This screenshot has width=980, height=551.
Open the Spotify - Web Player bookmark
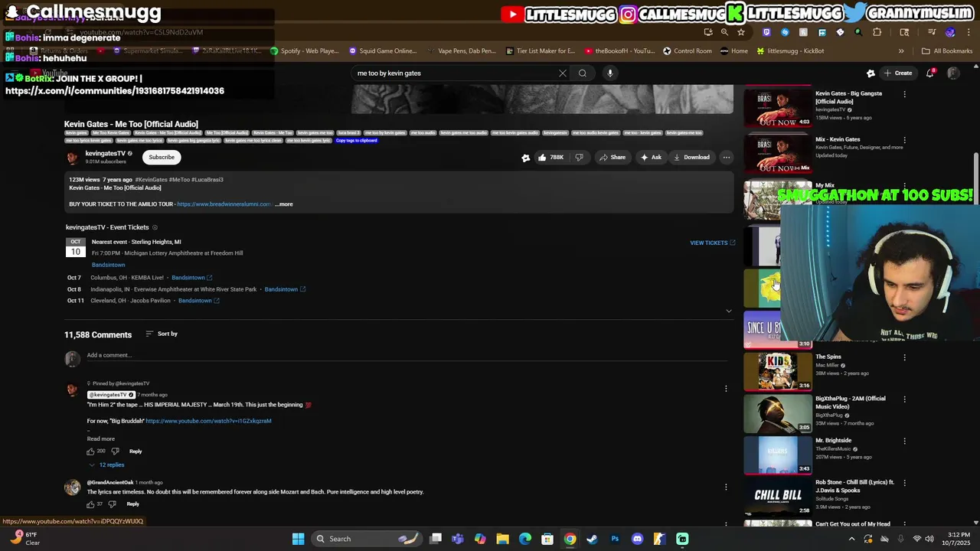(x=305, y=51)
